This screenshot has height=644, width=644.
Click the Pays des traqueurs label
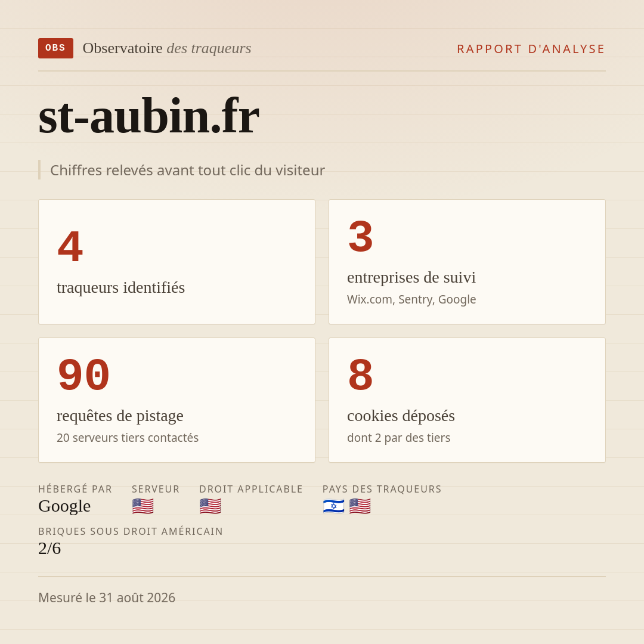(382, 489)
